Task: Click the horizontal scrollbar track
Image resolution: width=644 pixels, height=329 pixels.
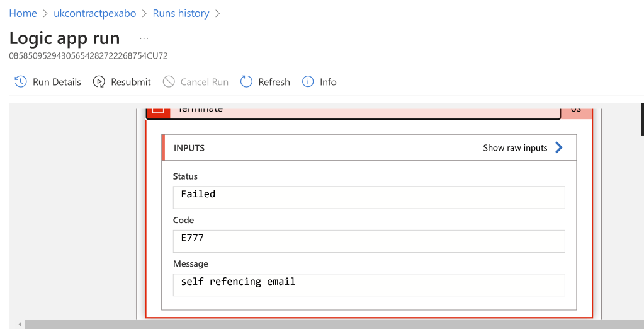Action: pyautogui.click(x=334, y=325)
